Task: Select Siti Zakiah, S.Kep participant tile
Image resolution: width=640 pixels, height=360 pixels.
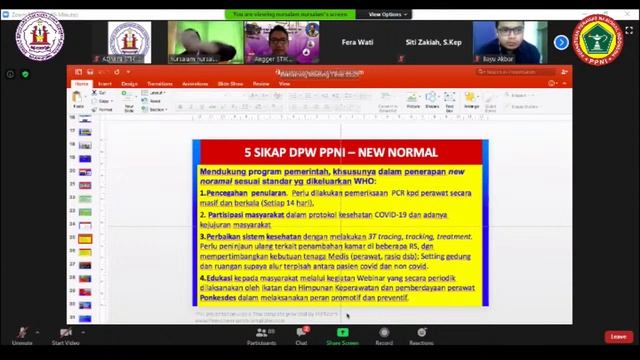Action: coord(433,42)
